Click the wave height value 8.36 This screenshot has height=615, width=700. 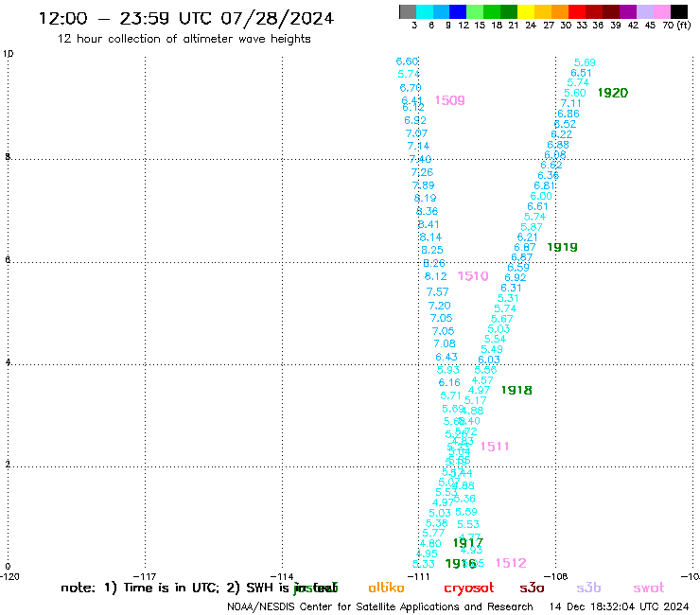427,211
